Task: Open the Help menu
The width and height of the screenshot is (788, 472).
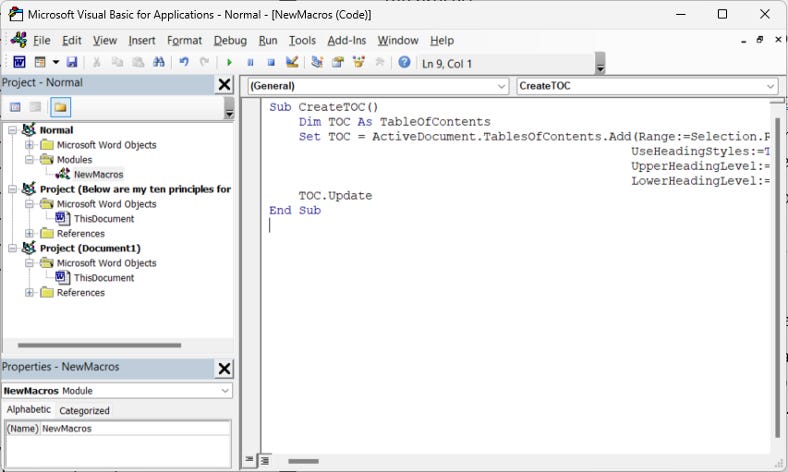Action: click(x=442, y=40)
